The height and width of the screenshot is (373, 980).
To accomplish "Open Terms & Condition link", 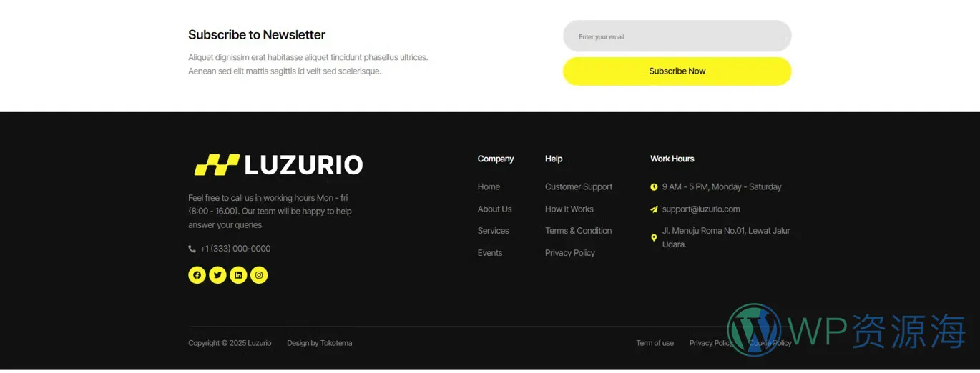I will coord(578,231).
